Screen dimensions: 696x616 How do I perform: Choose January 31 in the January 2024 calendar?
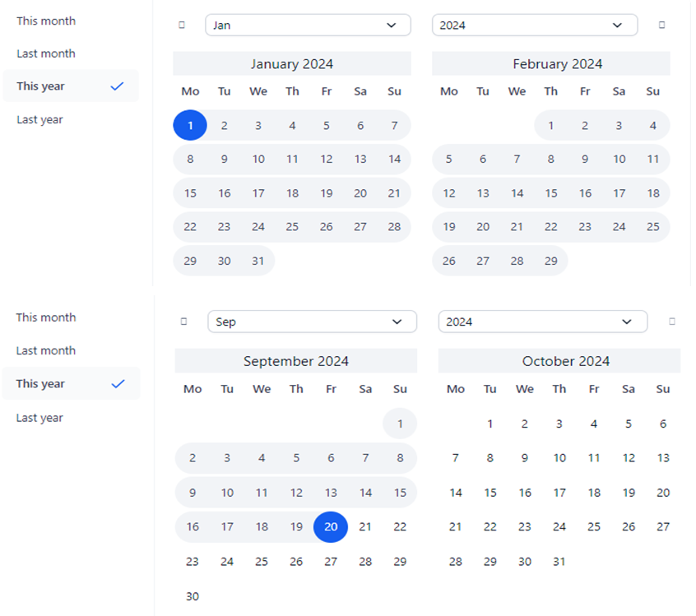[258, 261]
